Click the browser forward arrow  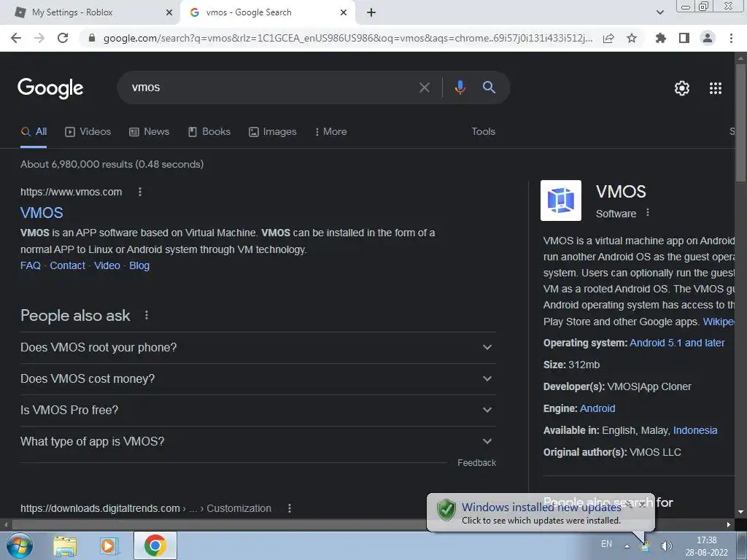(39, 38)
